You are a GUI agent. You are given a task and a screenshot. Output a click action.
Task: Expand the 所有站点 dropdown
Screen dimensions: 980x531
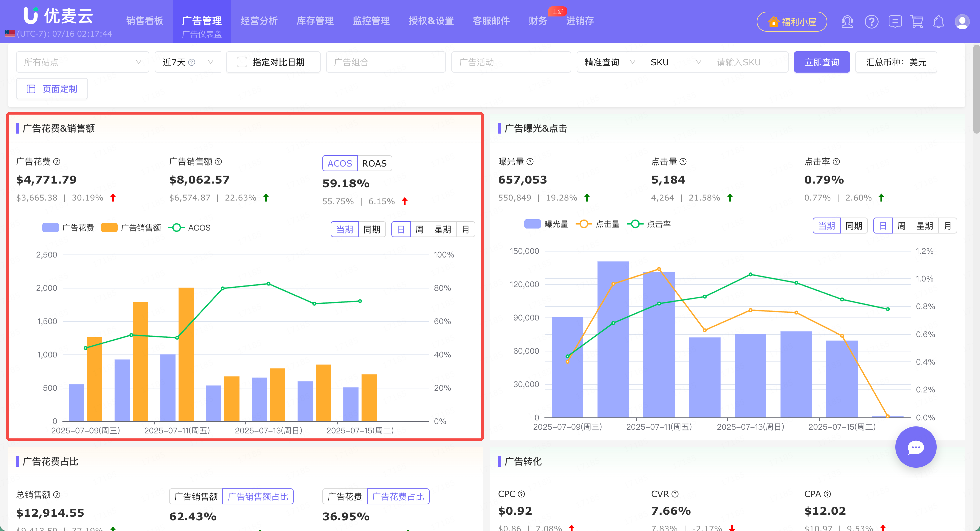(x=83, y=62)
